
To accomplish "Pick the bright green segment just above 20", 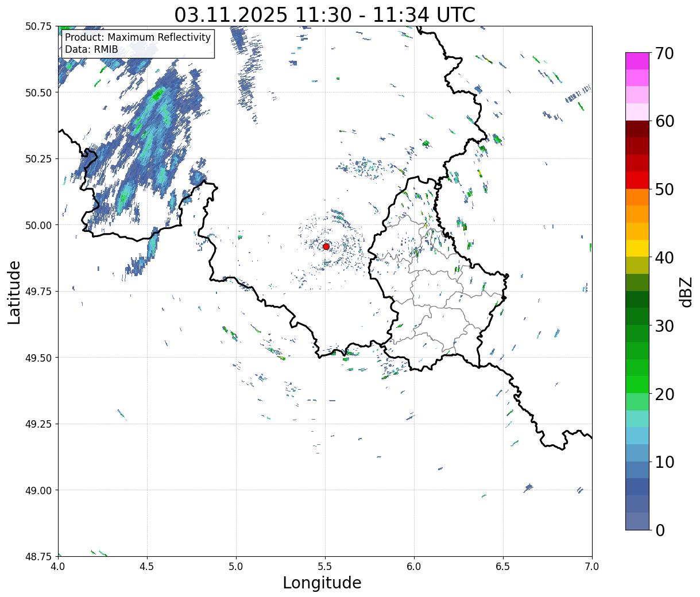I will click(637, 385).
